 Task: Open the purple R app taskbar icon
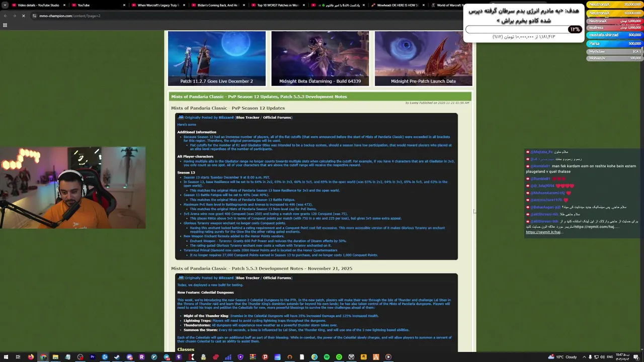point(141,357)
